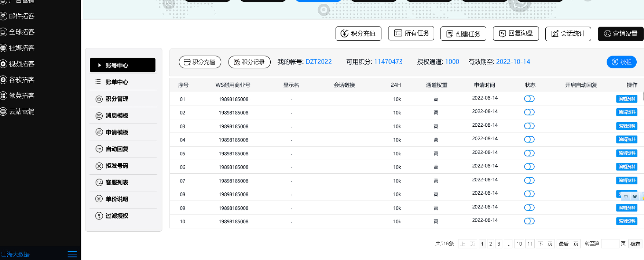Click the 创建任务 button
This screenshot has width=644, height=260.
(463, 34)
